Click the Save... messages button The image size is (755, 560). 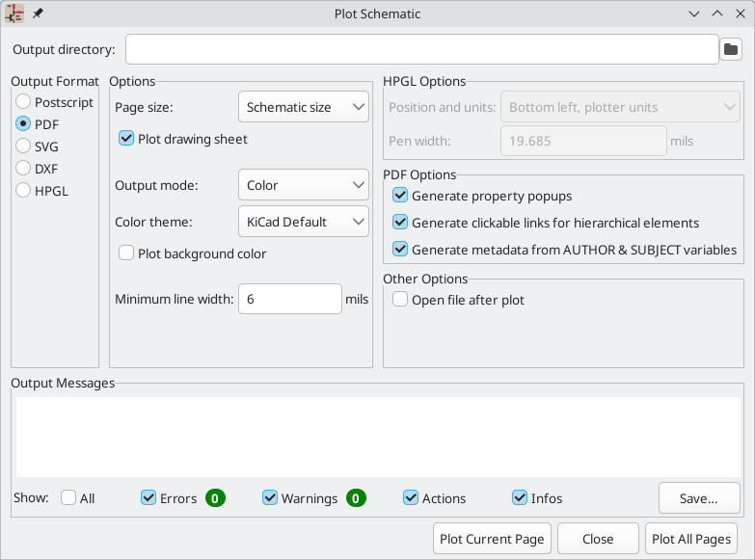click(699, 498)
